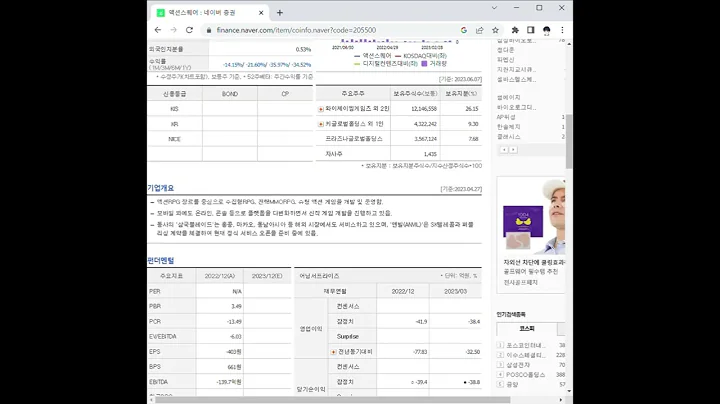Click the KOSDAQ대비 legend line
The height and width of the screenshot is (404, 720).
click(x=398, y=56)
